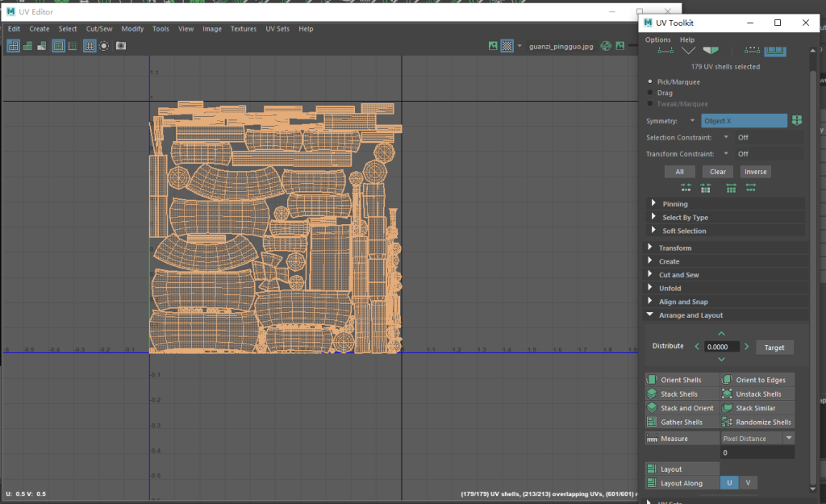Open the UV Sets menu
This screenshot has height=504, width=826.
(x=277, y=29)
